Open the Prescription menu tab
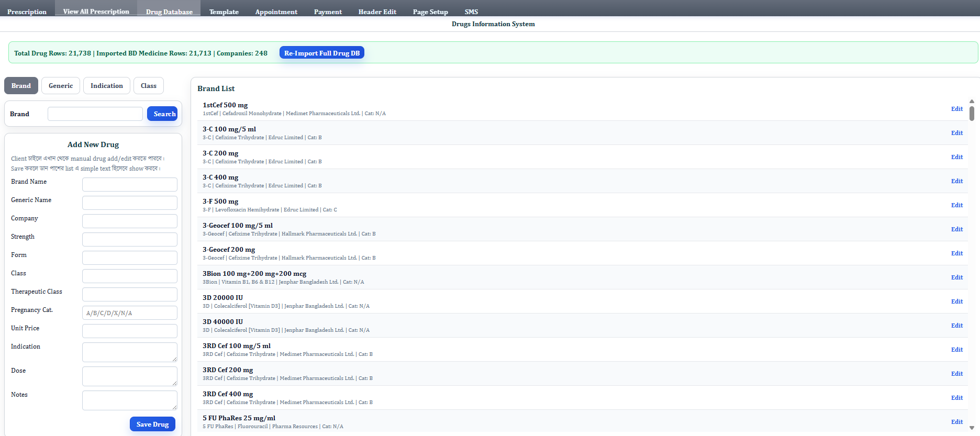Image resolution: width=980 pixels, height=436 pixels. (x=27, y=12)
